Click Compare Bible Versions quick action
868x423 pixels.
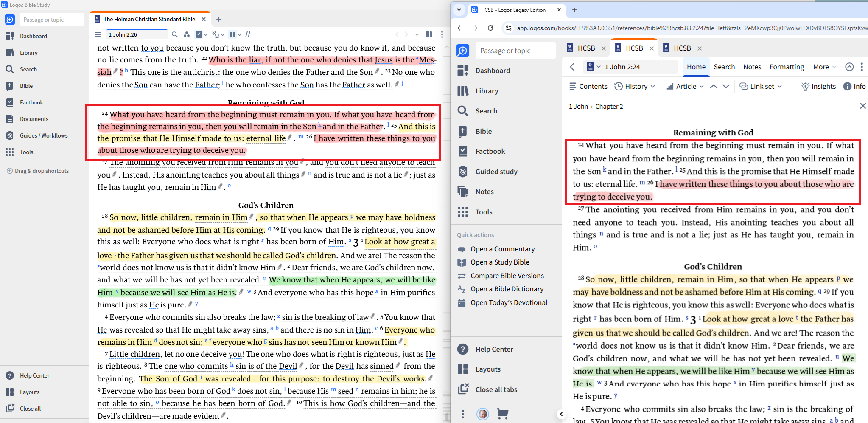coord(501,276)
